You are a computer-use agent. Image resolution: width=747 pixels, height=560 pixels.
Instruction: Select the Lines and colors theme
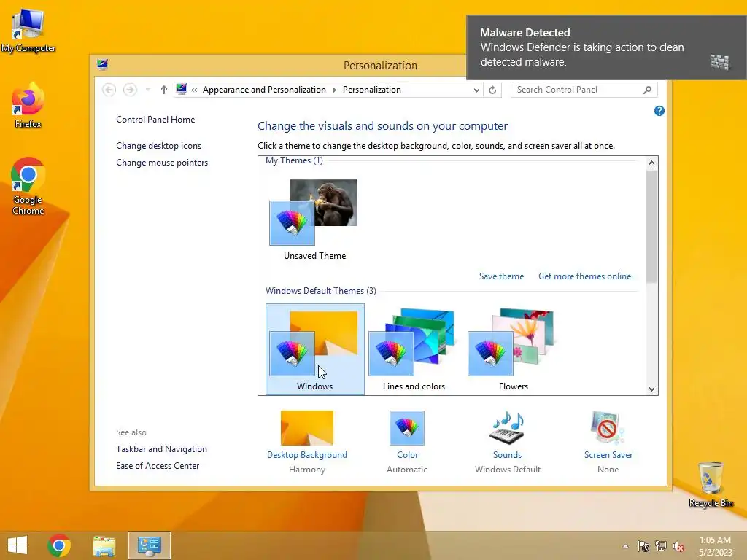point(414,349)
